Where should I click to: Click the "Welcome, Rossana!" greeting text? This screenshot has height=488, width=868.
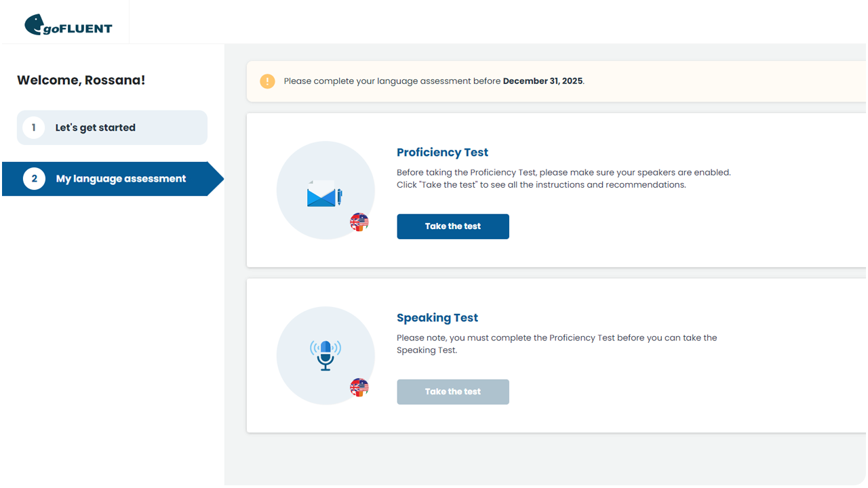coord(81,79)
